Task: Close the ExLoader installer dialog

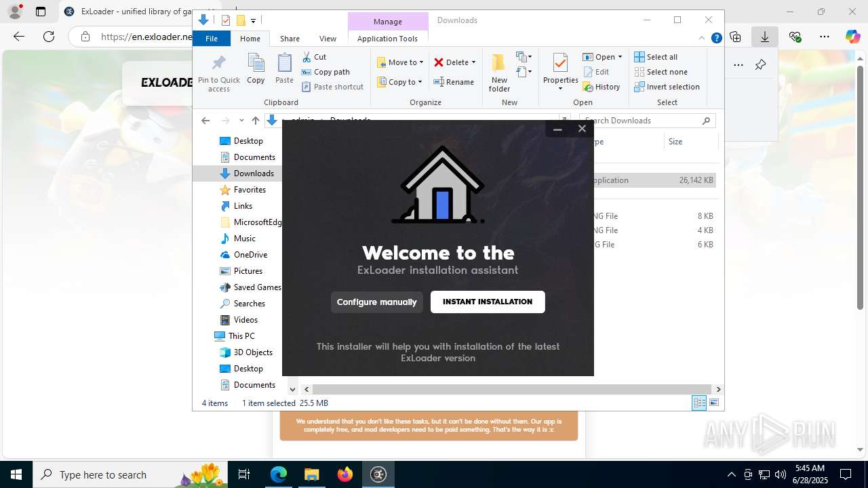Action: coord(582,129)
